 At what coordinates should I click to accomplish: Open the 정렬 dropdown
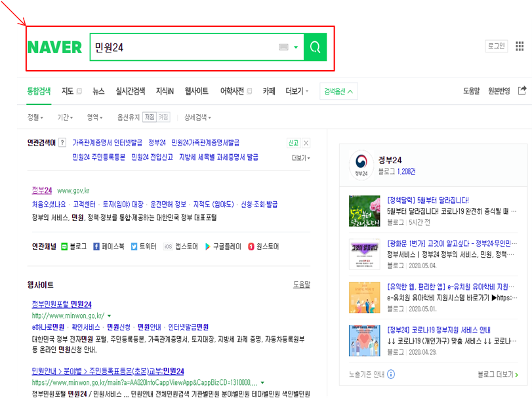click(x=35, y=117)
